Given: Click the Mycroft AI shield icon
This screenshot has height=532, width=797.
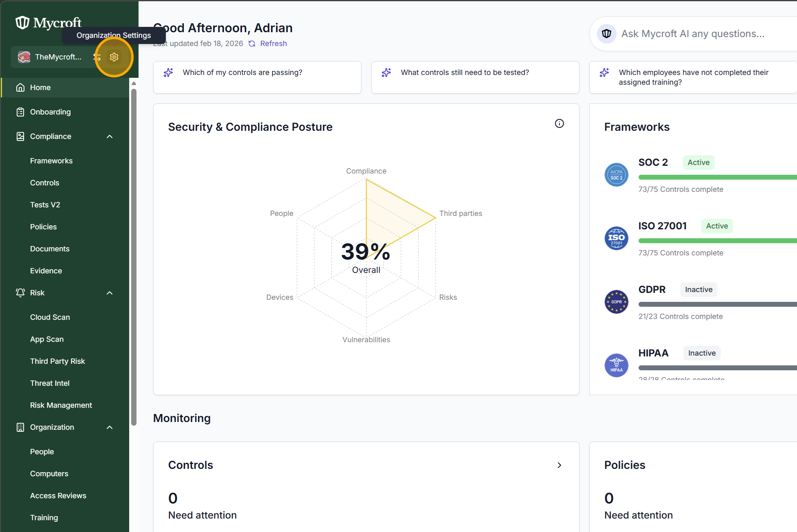Looking at the screenshot, I should tap(607, 34).
